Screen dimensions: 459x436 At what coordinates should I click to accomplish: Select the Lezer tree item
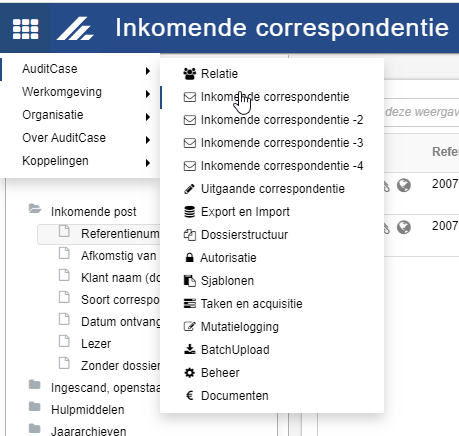96,344
